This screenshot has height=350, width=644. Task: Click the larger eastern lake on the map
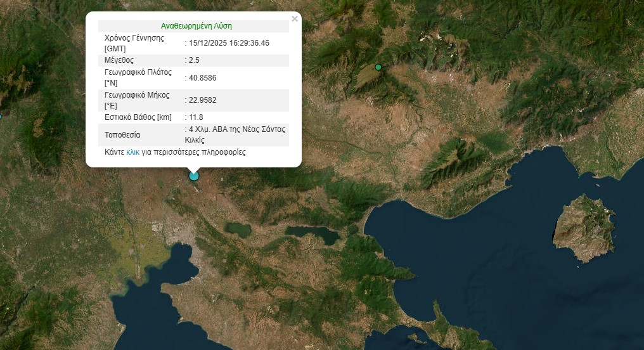[x=313, y=235]
